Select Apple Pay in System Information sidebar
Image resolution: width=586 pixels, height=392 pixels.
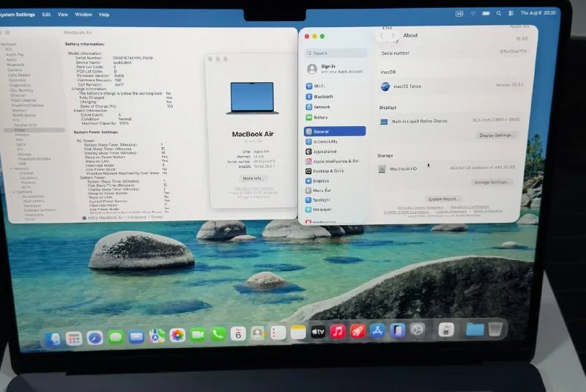click(x=15, y=54)
